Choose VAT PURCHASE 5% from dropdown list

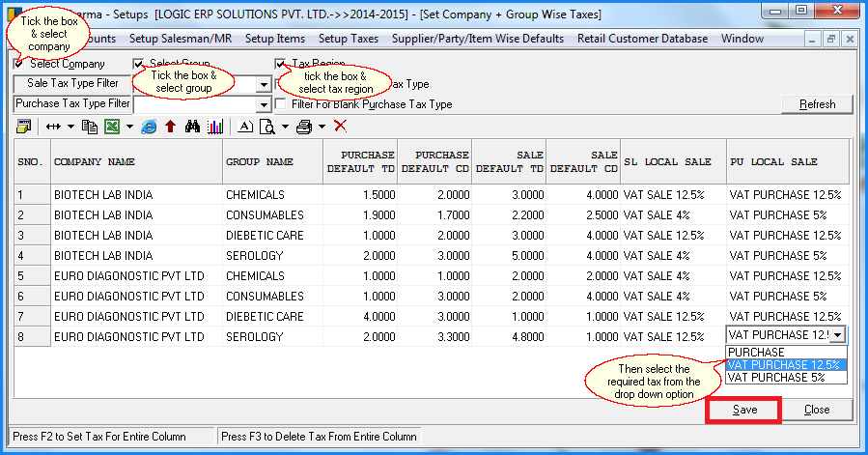pos(786,378)
